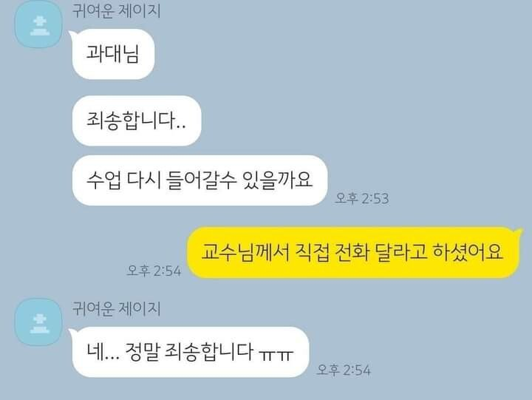Click the word 정말 in the last message
Viewport: 532px width, 400px height.
coord(142,352)
